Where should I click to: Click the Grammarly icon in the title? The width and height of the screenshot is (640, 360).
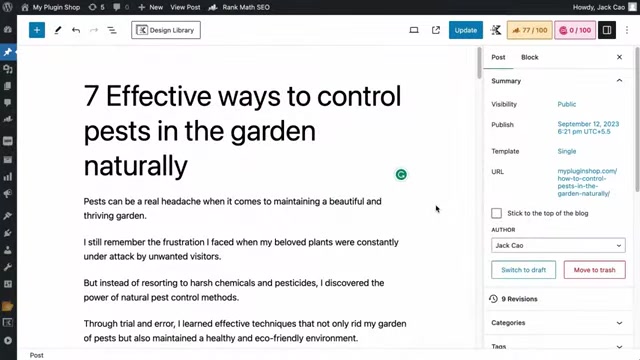coord(401,175)
